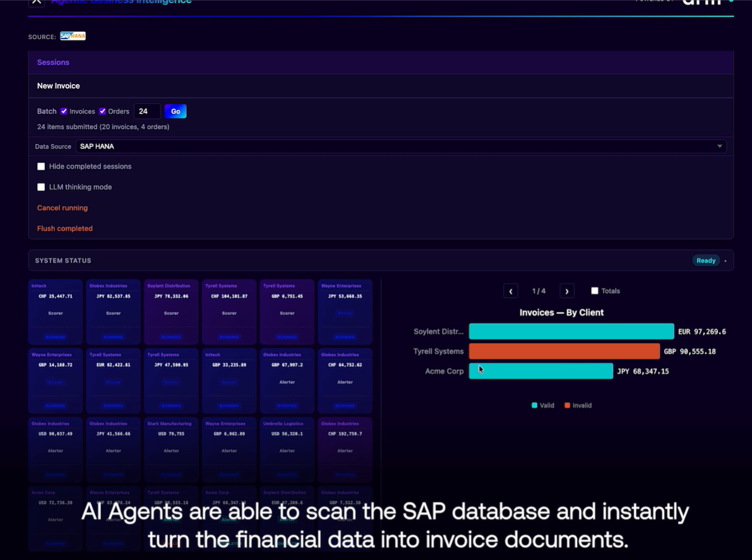Image resolution: width=752 pixels, height=560 pixels.
Task: Click the Ready status badge
Action: [706, 260]
